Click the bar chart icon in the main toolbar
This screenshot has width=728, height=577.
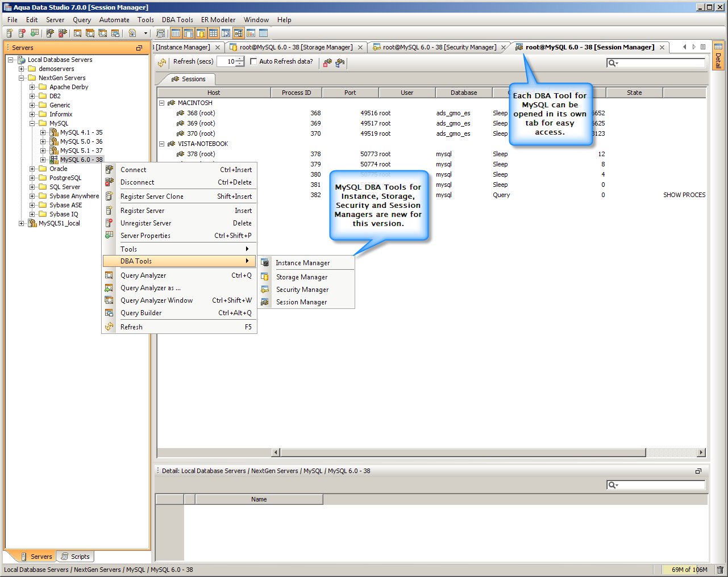251,33
